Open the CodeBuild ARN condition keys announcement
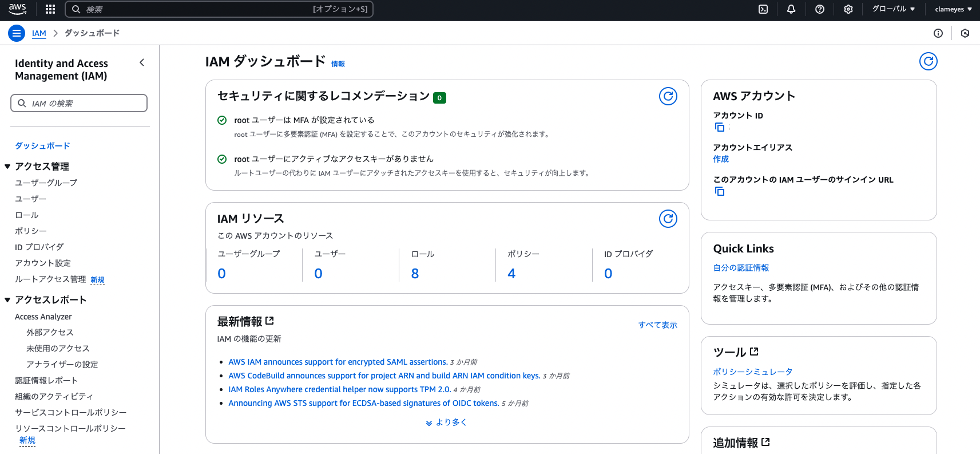980x454 pixels. tap(384, 376)
